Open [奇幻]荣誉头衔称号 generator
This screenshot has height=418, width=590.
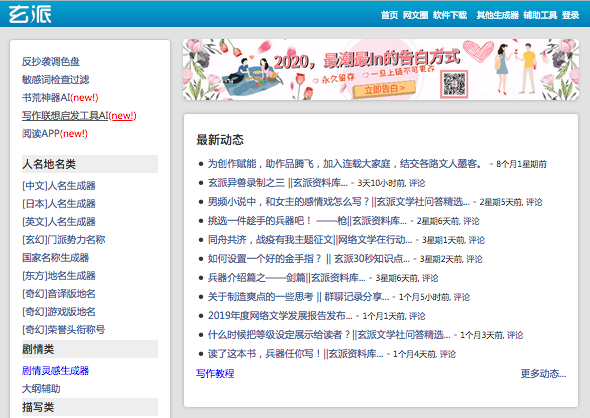coord(63,330)
